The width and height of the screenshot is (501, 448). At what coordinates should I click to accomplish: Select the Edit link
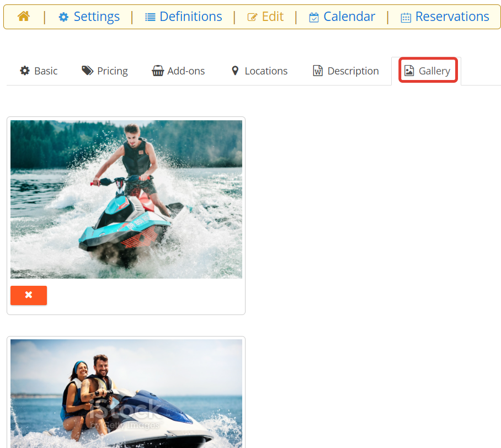pyautogui.click(x=265, y=17)
